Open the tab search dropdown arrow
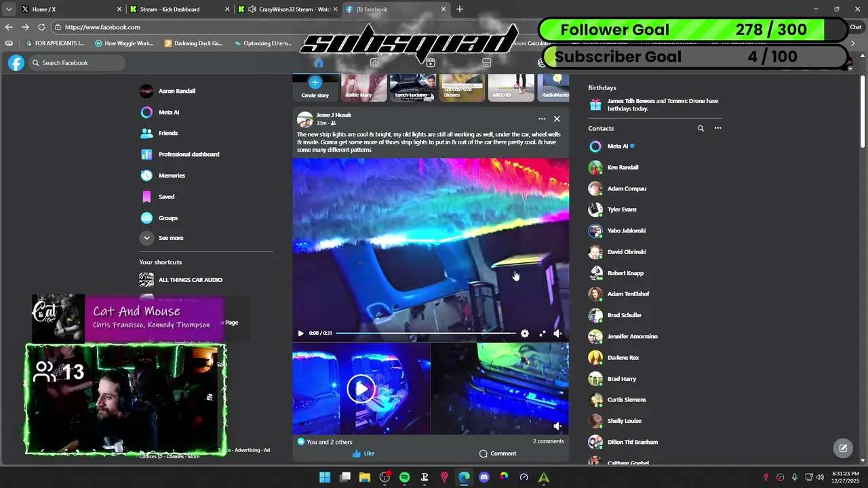The height and width of the screenshot is (488, 868). [8, 9]
